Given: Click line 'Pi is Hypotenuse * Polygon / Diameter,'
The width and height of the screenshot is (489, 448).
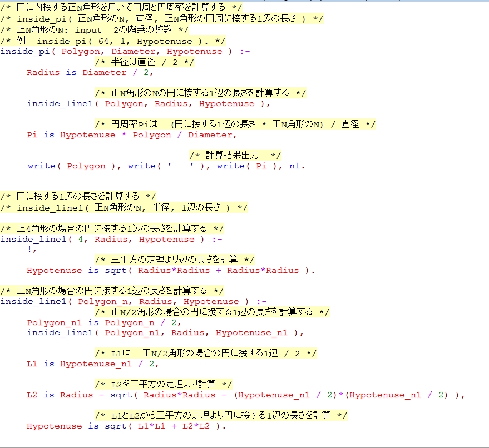Looking at the screenshot, I should point(132,135).
